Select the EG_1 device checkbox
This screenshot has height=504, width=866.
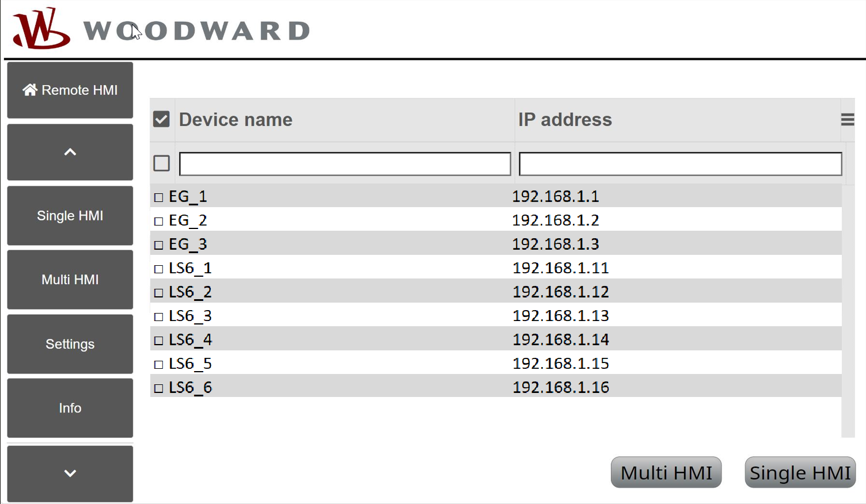point(159,197)
